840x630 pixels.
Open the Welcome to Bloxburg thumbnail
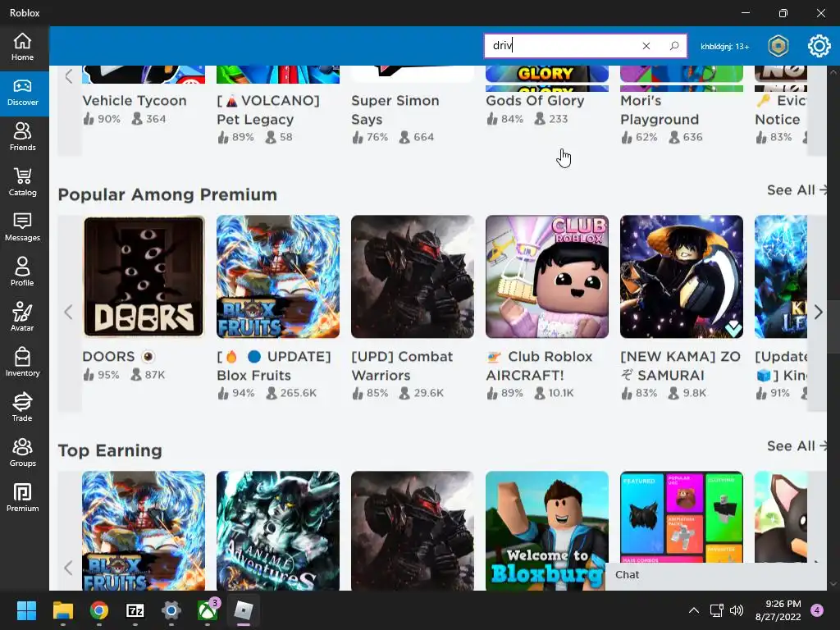pos(547,531)
